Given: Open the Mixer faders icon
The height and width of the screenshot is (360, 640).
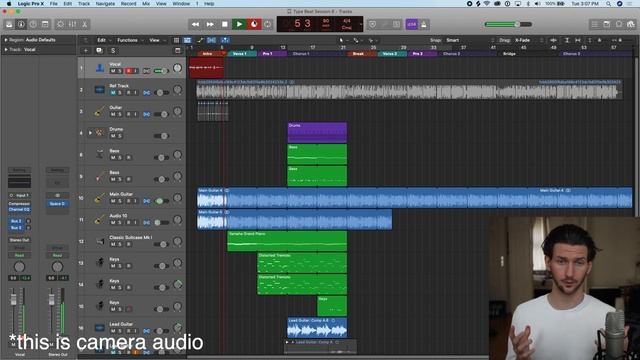Looking at the screenshot, I should [72, 24].
